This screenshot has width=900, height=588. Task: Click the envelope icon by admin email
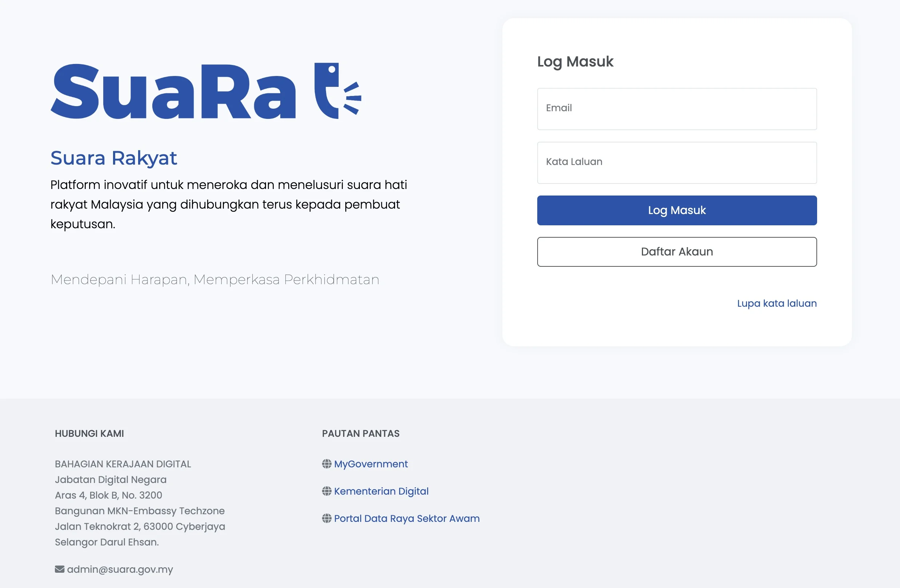(x=59, y=569)
